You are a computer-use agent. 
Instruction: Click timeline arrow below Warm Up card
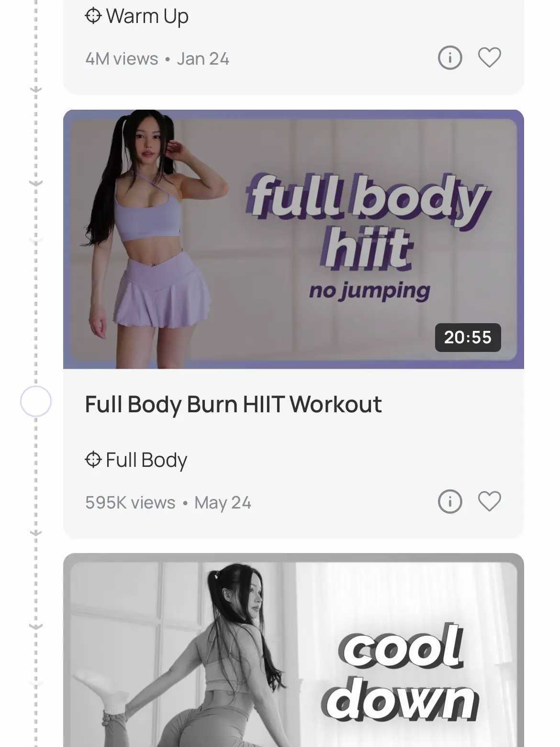coord(36,89)
